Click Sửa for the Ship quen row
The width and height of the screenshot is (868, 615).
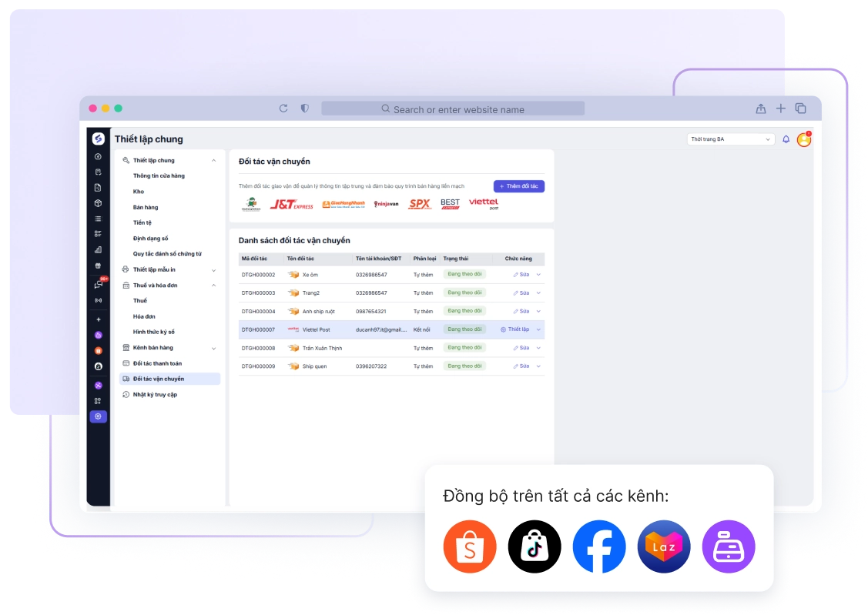521,366
